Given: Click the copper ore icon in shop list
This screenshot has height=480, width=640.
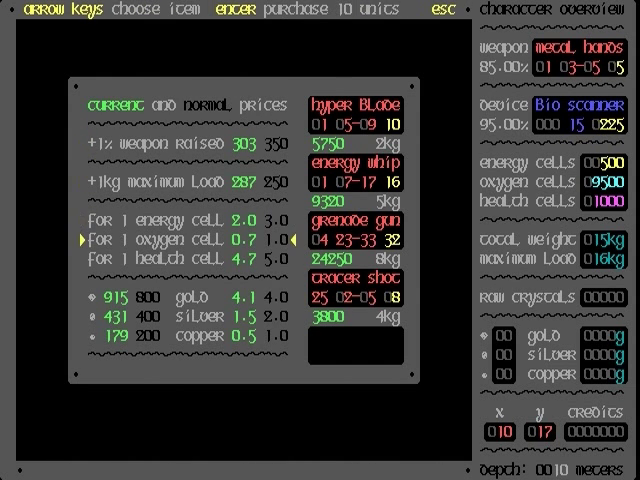Looking at the screenshot, I should tap(93, 335).
